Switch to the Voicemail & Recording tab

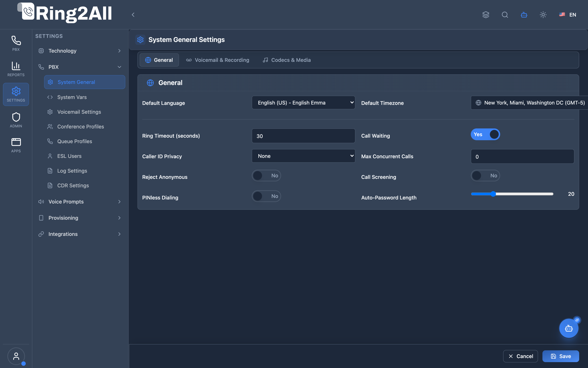coord(218,60)
